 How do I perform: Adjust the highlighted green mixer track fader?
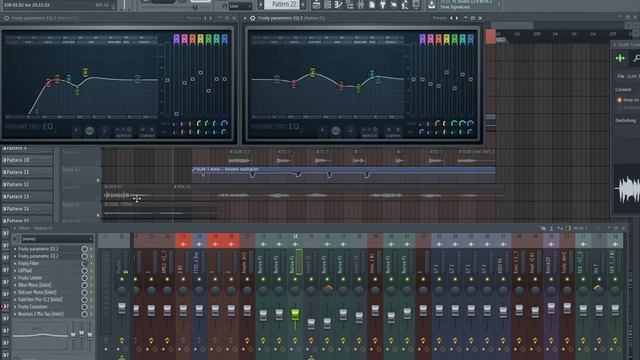295,314
